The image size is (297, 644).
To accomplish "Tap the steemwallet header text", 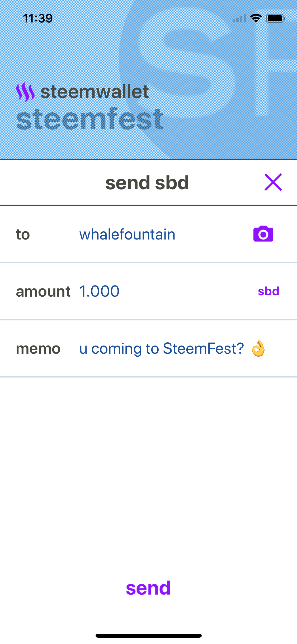I will point(95,92).
